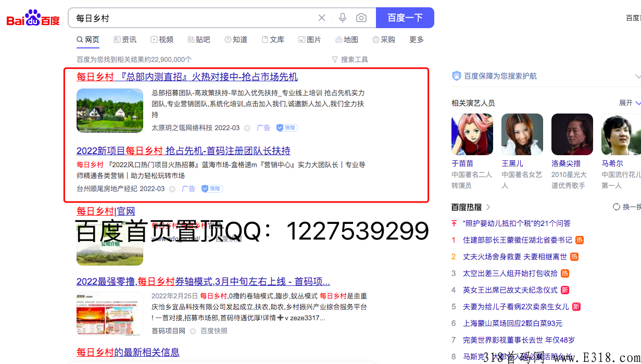Click 王黑儿 portrait thumbnail
The image size is (641, 364).
522,134
